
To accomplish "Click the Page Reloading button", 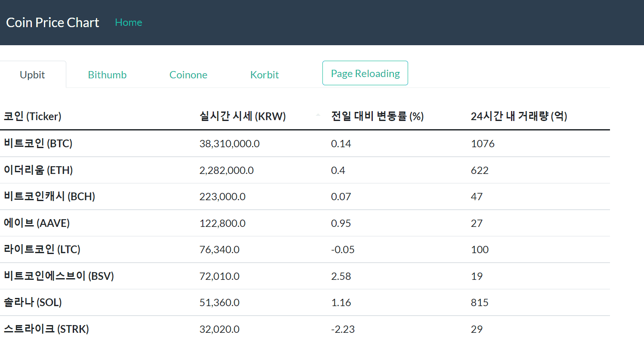I will pyautogui.click(x=365, y=73).
